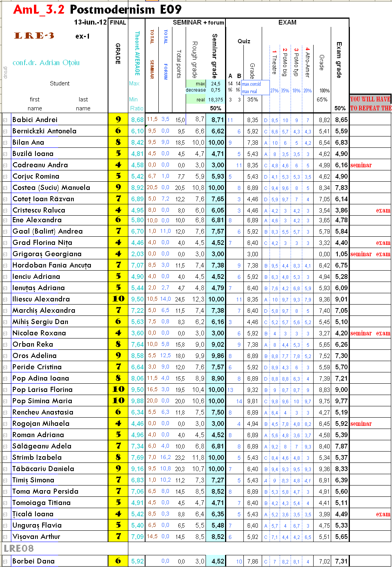Select the 4 Afro-Amer column header

pyautogui.click(x=307, y=62)
